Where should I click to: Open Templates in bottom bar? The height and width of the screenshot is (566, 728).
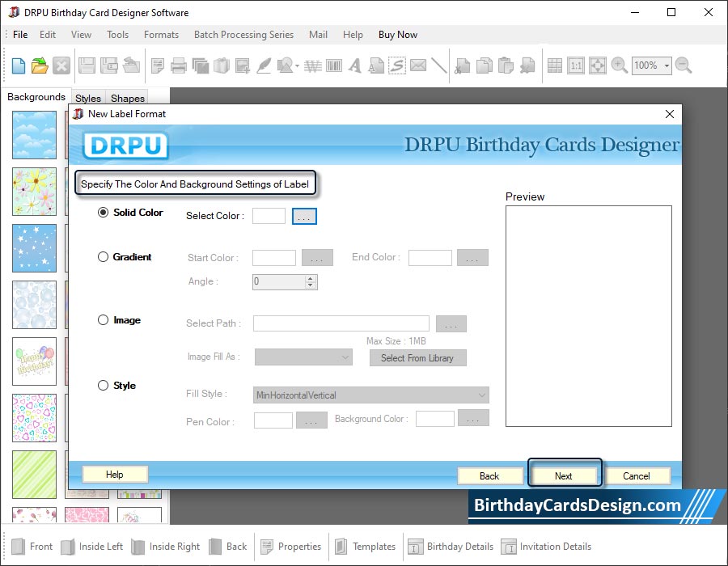[x=365, y=547]
